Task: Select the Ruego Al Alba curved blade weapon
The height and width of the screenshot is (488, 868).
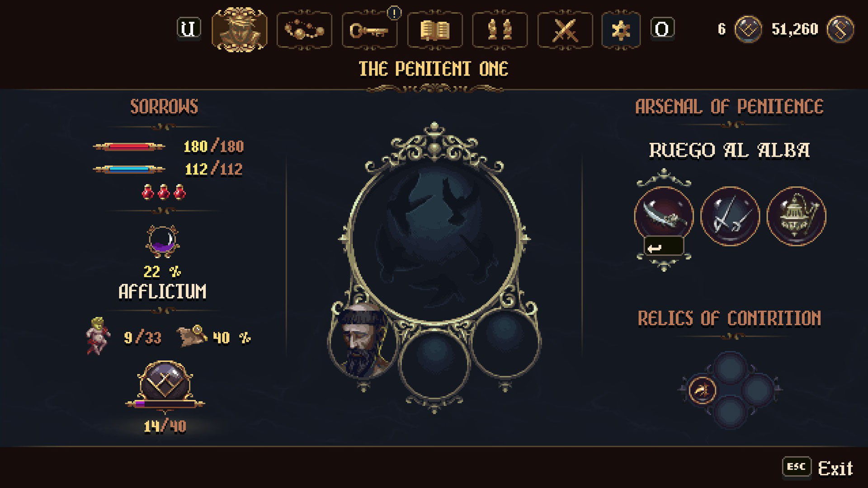Action: 664,216
